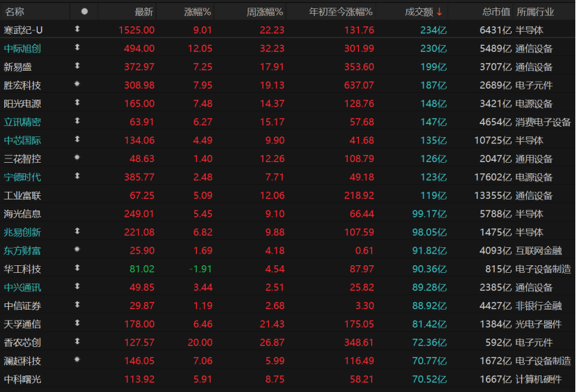
Task: Click the arrow marker icon beside 香农芯创
Action: [x=77, y=341]
